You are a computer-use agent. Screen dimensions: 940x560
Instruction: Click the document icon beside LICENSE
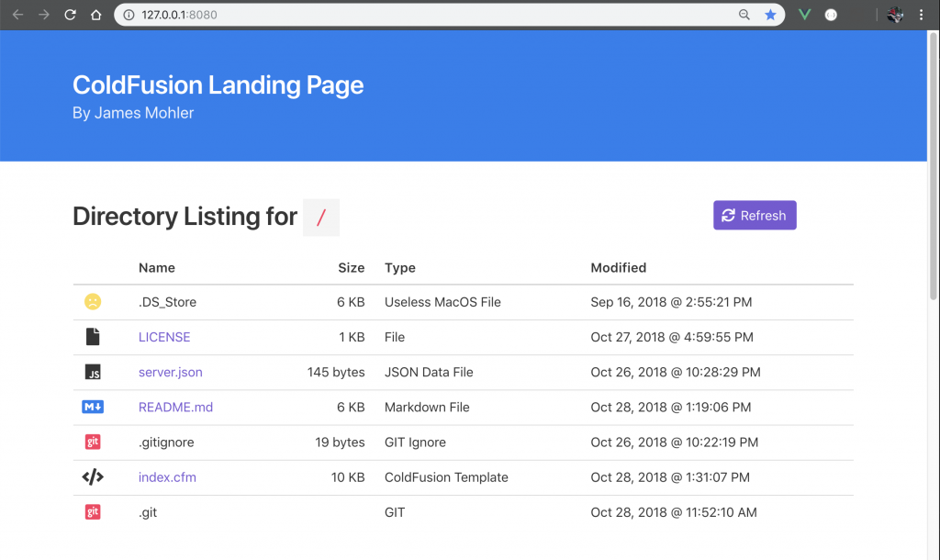(x=93, y=336)
